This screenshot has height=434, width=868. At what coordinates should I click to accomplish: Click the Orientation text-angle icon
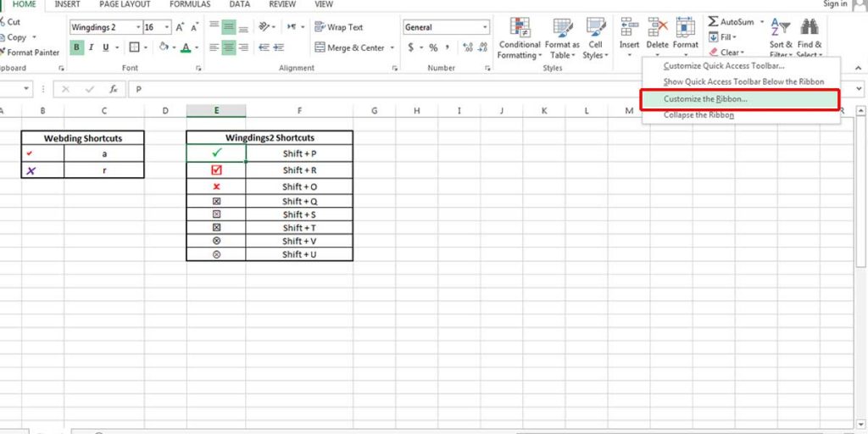pyautogui.click(x=264, y=27)
